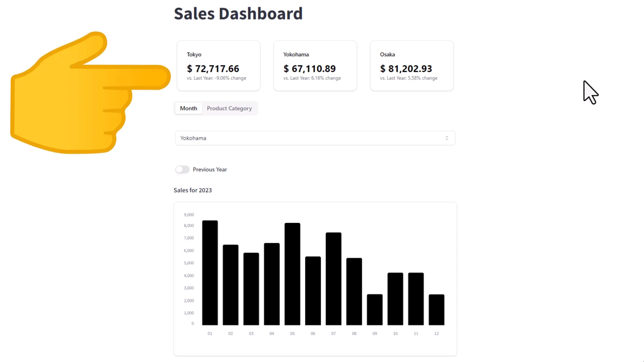Click the bar for month 01
The width and height of the screenshot is (644, 362).
[210, 271]
